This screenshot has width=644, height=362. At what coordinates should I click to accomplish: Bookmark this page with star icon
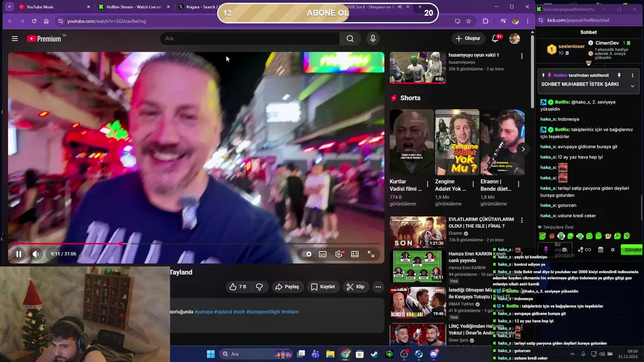(468, 21)
